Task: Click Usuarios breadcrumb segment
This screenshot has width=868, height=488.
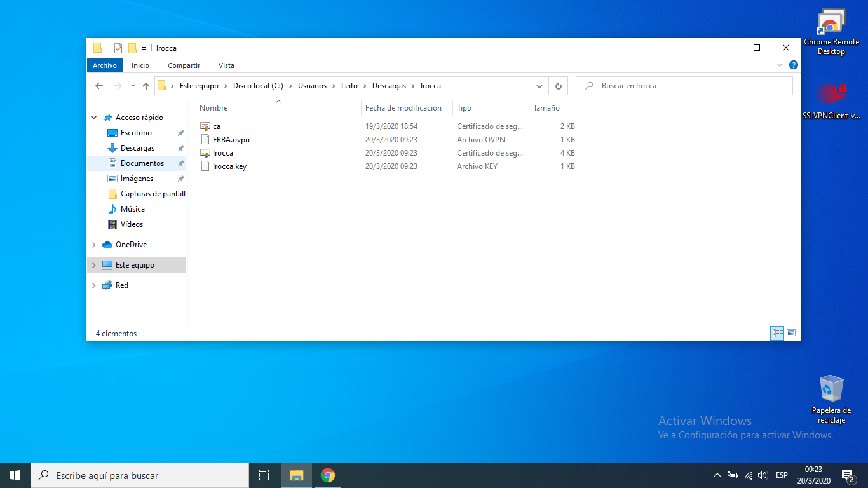Action: [x=312, y=86]
